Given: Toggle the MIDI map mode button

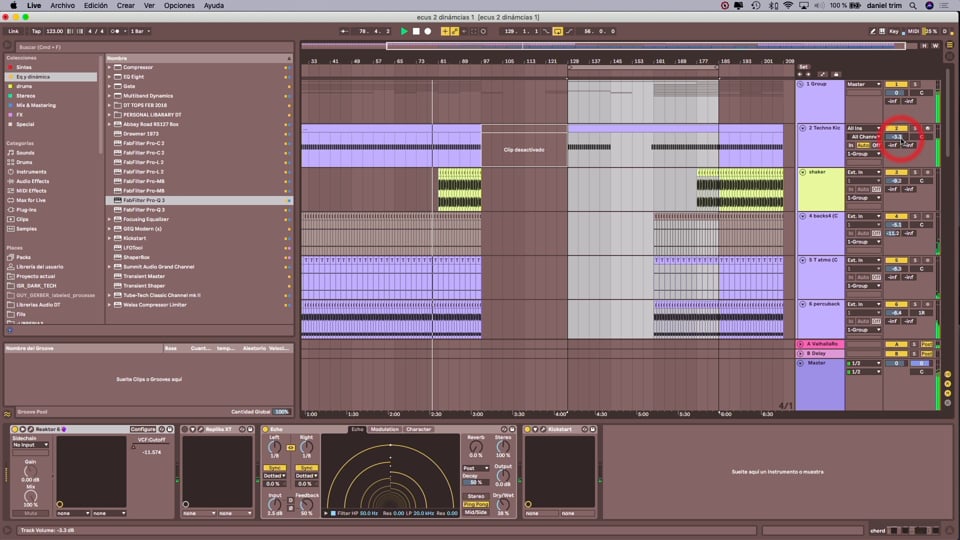Looking at the screenshot, I should click(913, 31).
